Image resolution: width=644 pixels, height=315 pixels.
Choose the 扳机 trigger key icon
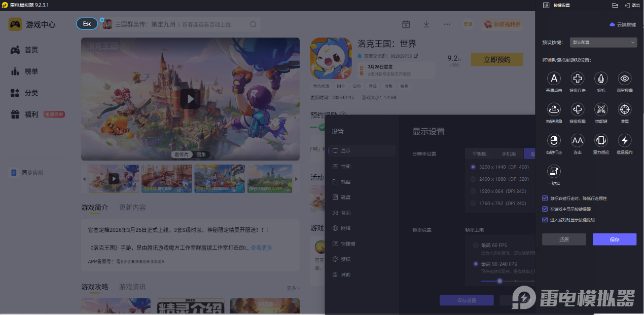pos(601,78)
